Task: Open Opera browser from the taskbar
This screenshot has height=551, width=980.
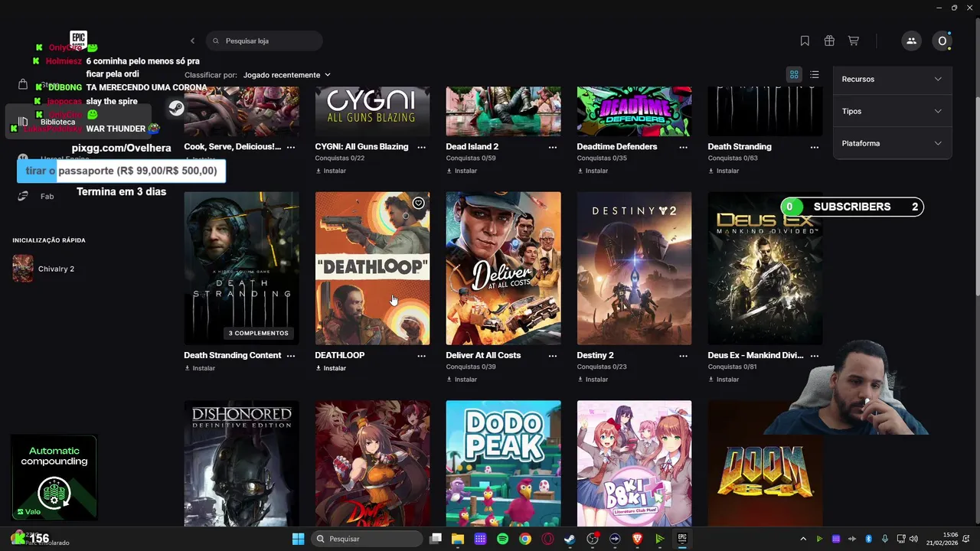Action: click(x=547, y=539)
